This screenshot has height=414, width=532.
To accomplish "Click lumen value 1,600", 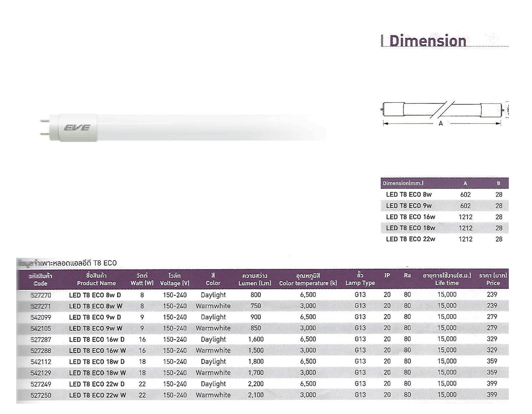I will pos(256,339).
